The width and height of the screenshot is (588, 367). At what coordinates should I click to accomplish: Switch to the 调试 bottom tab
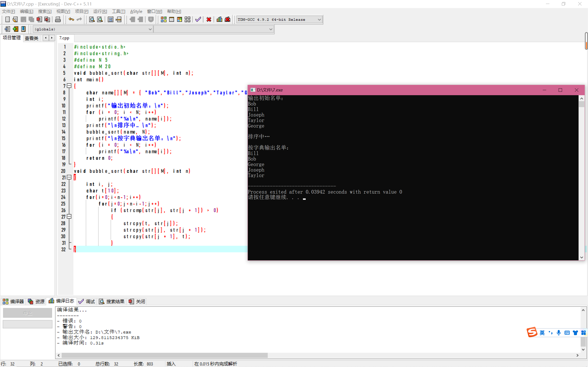tap(87, 301)
